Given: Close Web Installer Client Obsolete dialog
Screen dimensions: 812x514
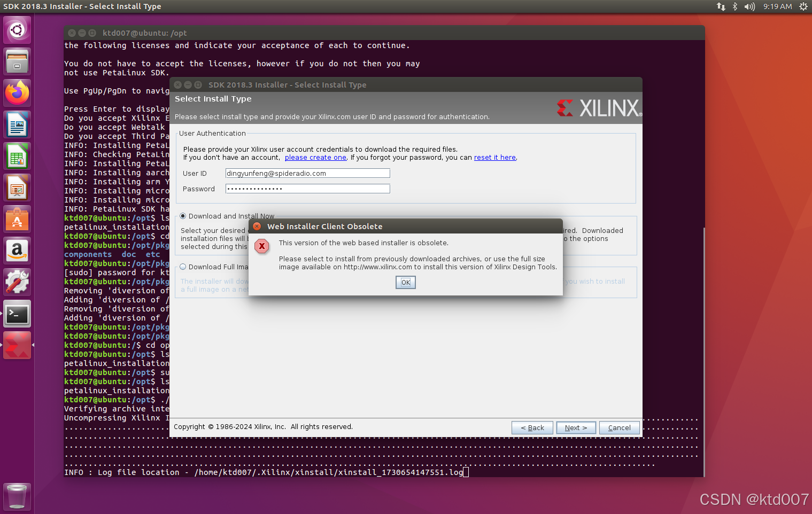Looking at the screenshot, I should [257, 227].
